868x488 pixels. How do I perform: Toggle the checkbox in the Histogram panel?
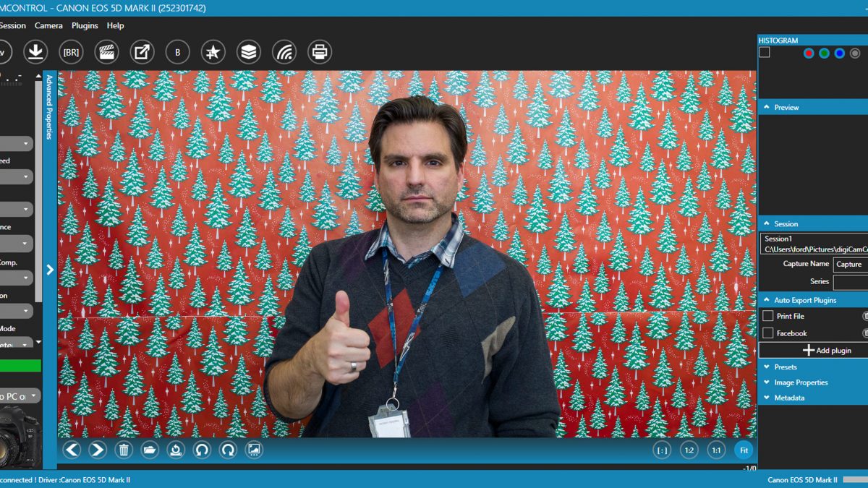[x=765, y=53]
